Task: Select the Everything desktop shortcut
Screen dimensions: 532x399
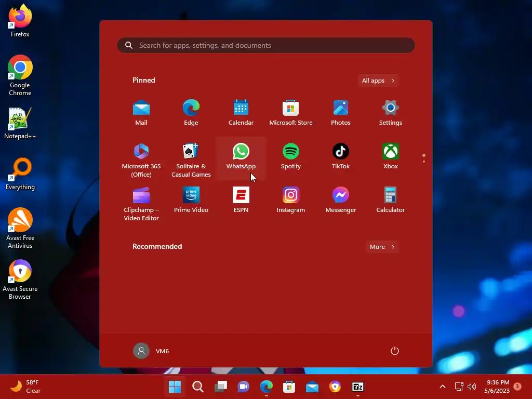Action: (20, 174)
